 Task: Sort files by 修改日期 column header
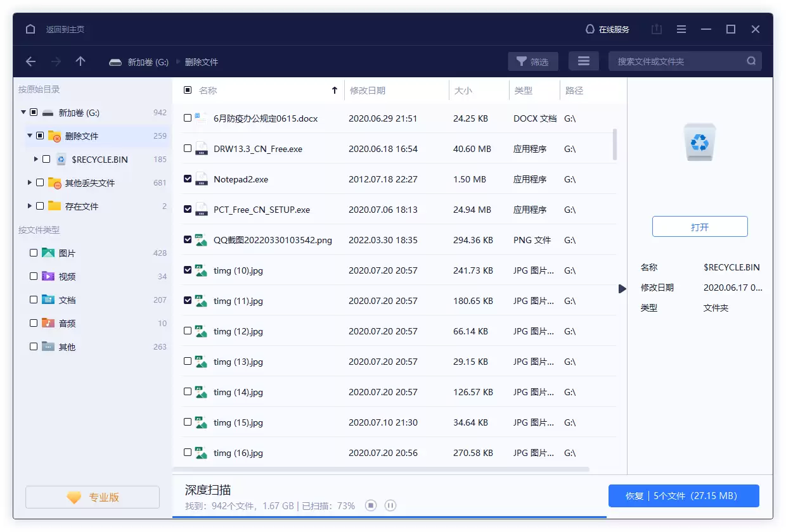368,91
